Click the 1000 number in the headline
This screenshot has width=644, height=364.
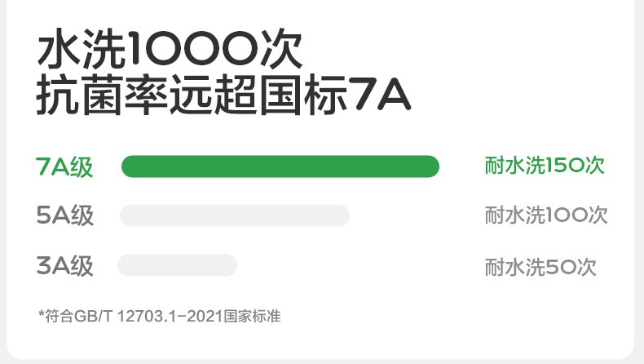pos(196,51)
